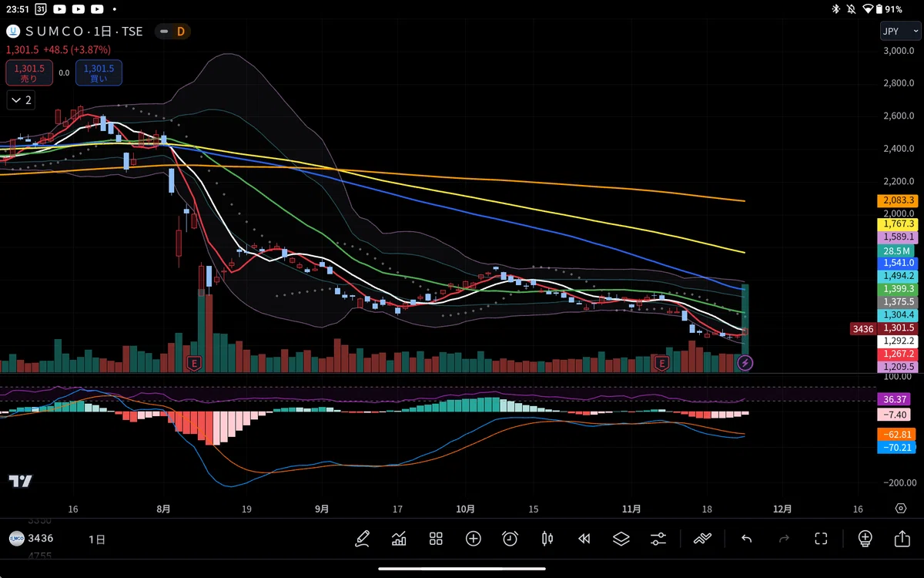
Task: Select the blue −70.21 MACD label
Action: [x=896, y=447]
